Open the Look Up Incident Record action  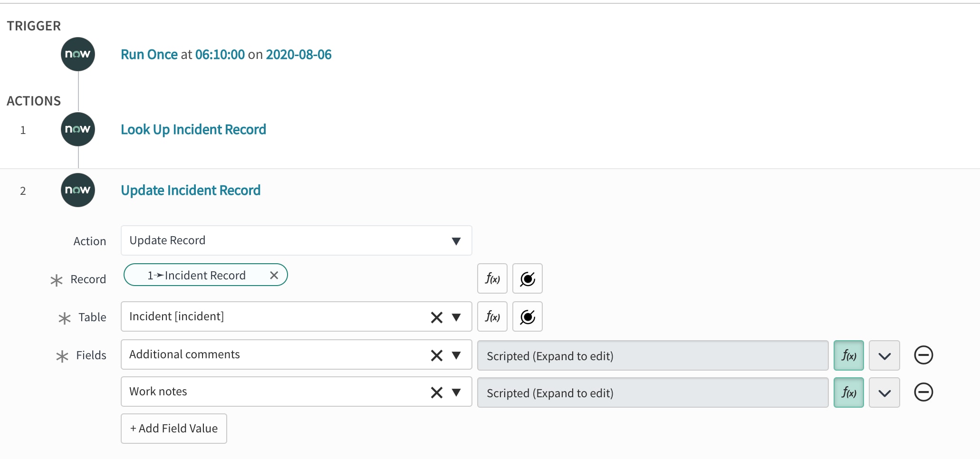tap(193, 129)
